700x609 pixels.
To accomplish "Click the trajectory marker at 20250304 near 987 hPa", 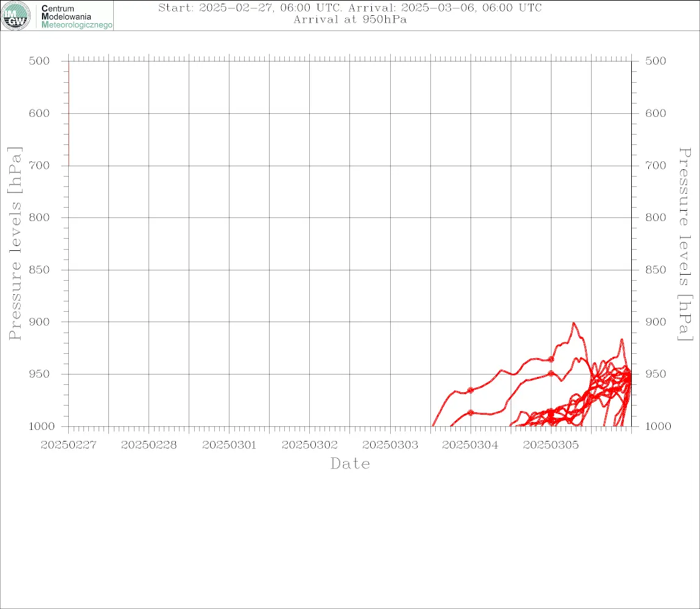I will click(471, 413).
